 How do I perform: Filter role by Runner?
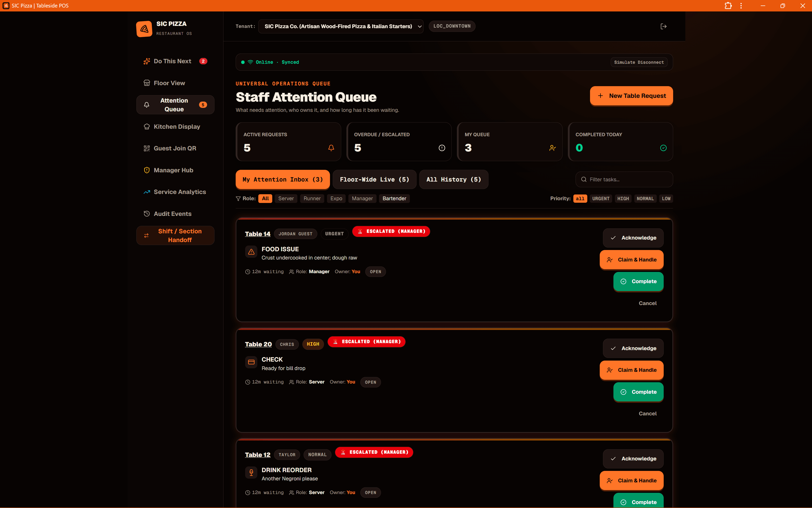pos(312,198)
